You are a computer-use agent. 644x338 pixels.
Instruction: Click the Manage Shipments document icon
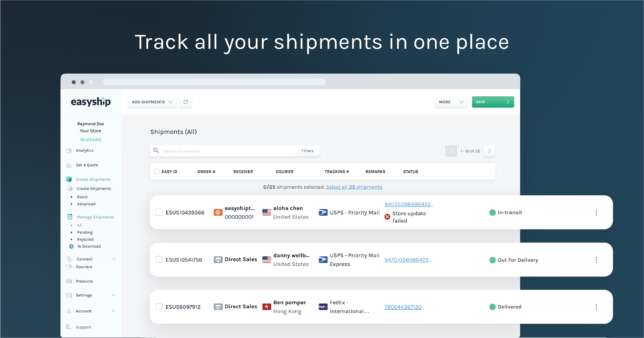70,217
